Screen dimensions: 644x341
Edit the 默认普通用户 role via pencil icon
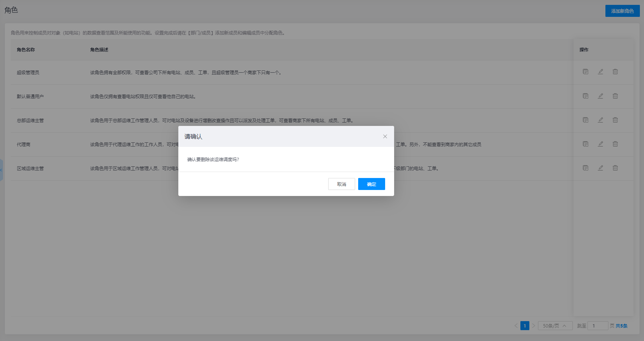tap(601, 96)
